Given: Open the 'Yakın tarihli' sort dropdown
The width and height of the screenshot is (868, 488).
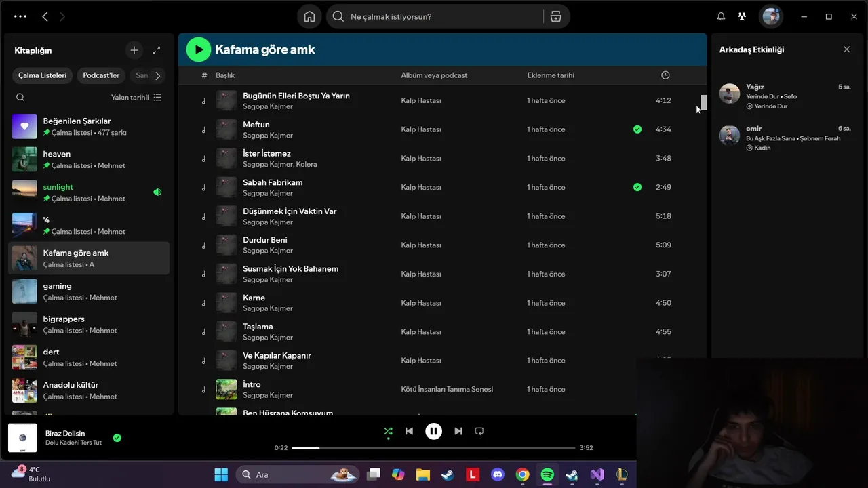Looking at the screenshot, I should pyautogui.click(x=136, y=98).
